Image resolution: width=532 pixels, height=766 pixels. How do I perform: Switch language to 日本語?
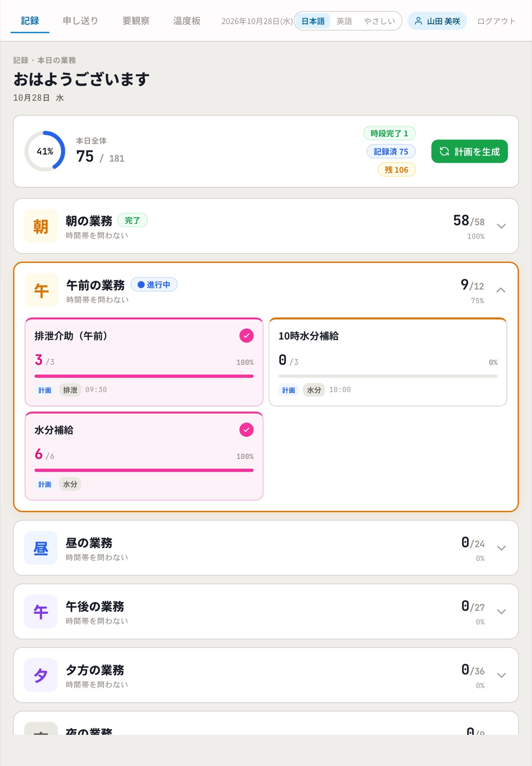[x=313, y=21]
